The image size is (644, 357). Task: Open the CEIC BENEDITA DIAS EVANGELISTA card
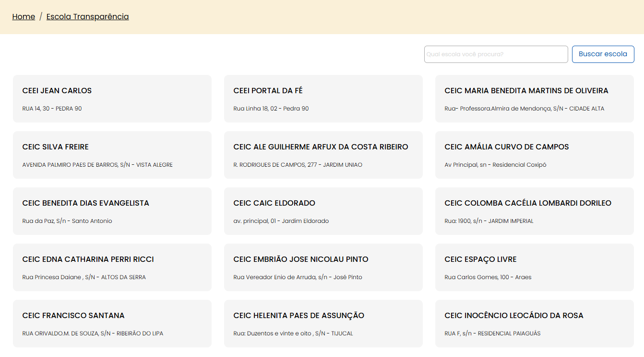coord(112,211)
